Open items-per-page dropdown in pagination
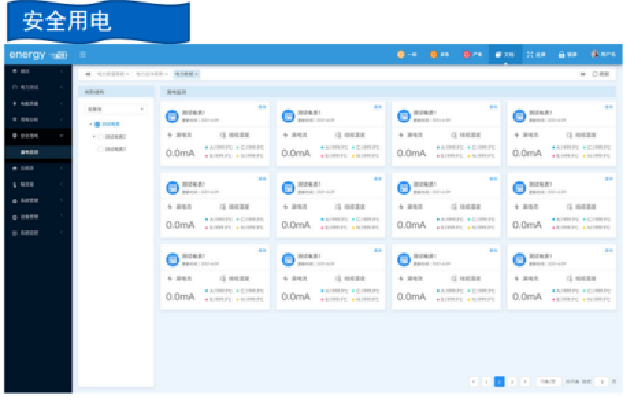The image size is (635, 402). [x=548, y=381]
